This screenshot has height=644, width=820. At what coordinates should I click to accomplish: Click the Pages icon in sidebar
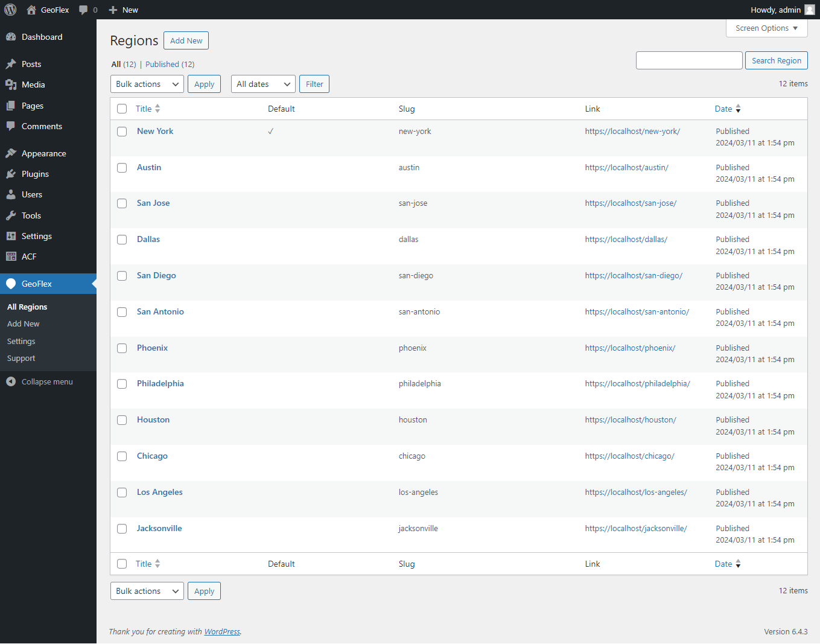point(11,106)
